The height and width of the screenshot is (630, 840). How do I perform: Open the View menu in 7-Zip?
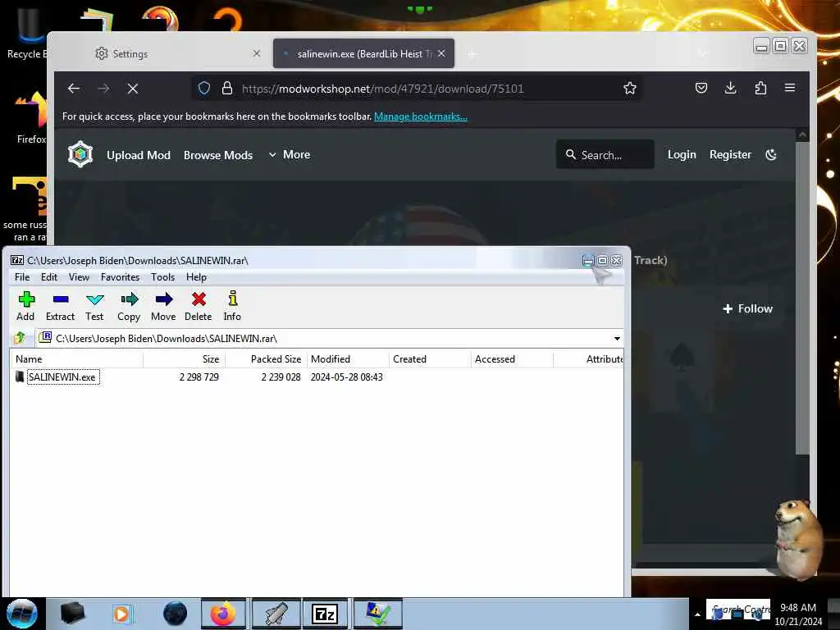click(x=79, y=277)
